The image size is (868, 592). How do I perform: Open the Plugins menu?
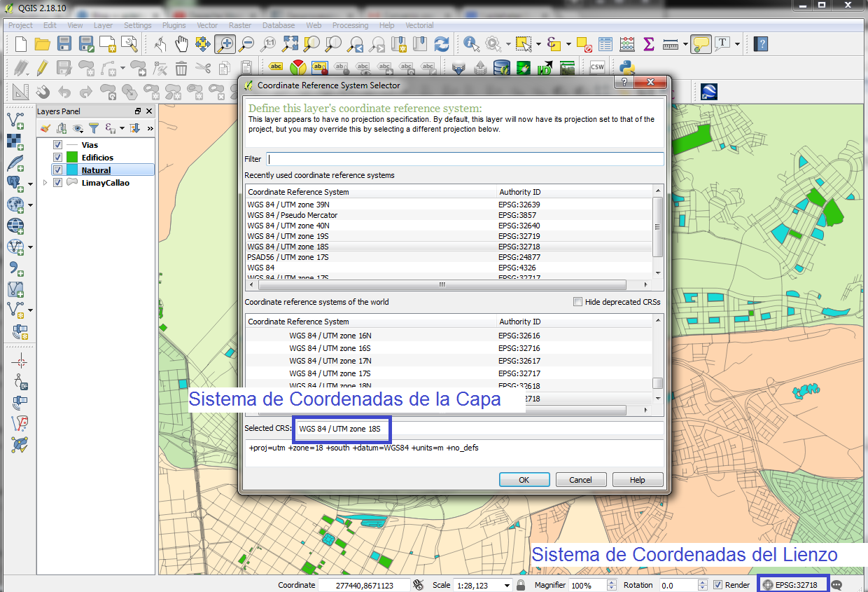pos(174,25)
